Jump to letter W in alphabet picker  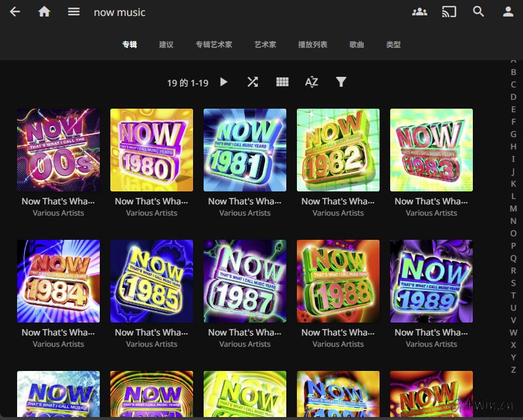(x=514, y=333)
